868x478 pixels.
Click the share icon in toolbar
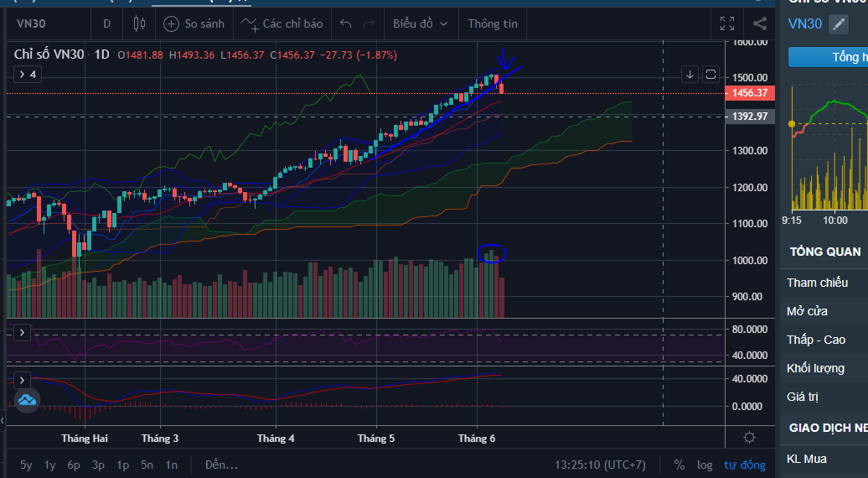pyautogui.click(x=760, y=23)
